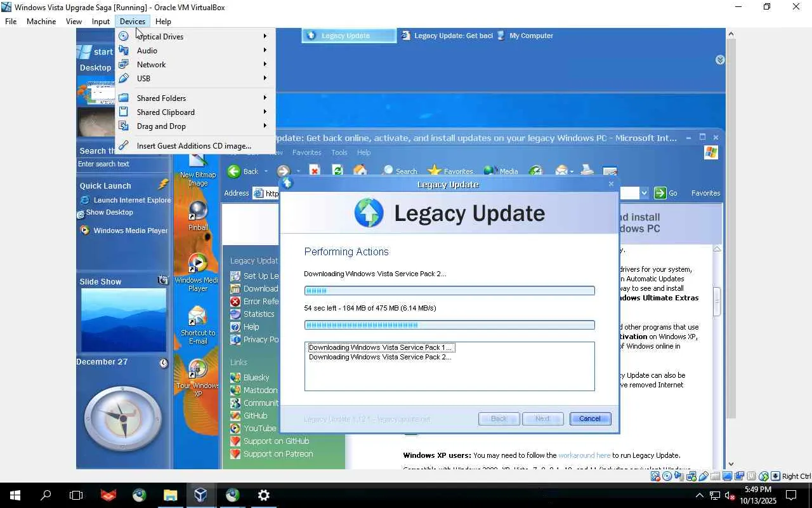Open IE Tools menu
Image resolution: width=812 pixels, height=508 pixels.
pyautogui.click(x=339, y=152)
